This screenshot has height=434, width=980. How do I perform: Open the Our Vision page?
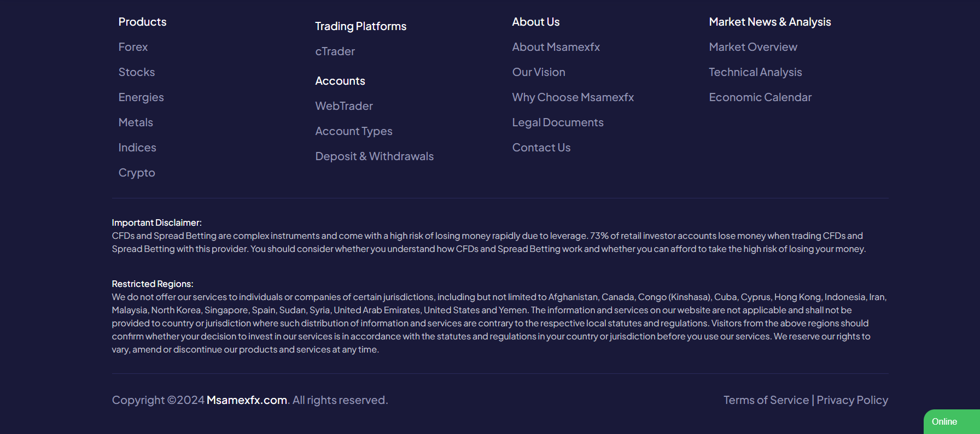(x=538, y=72)
